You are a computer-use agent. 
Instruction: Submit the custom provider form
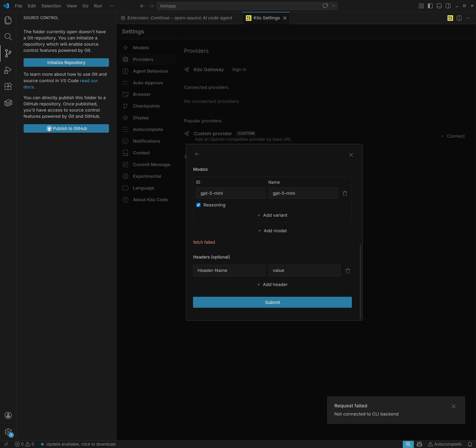tap(272, 302)
